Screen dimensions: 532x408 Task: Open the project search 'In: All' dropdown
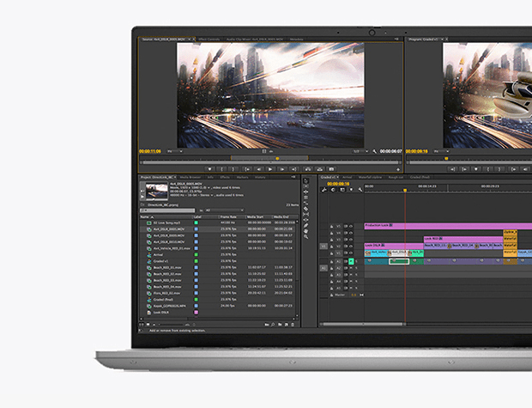pyautogui.click(x=224, y=210)
